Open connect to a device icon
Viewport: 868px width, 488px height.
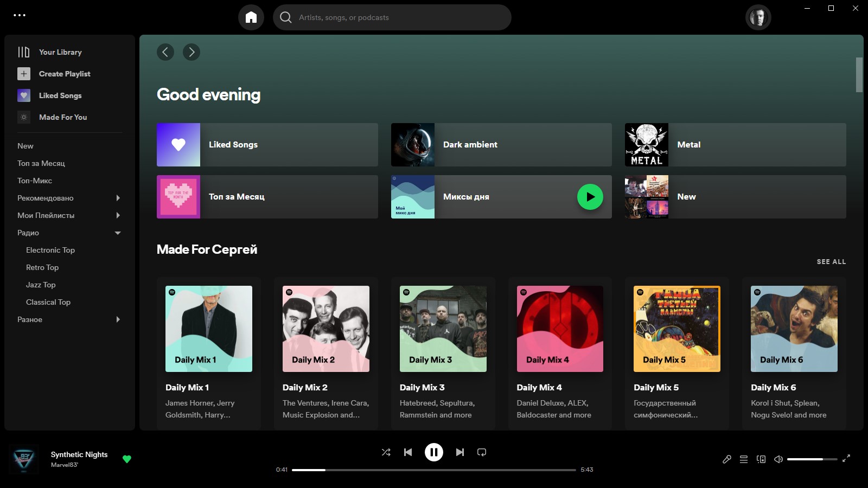(x=761, y=459)
